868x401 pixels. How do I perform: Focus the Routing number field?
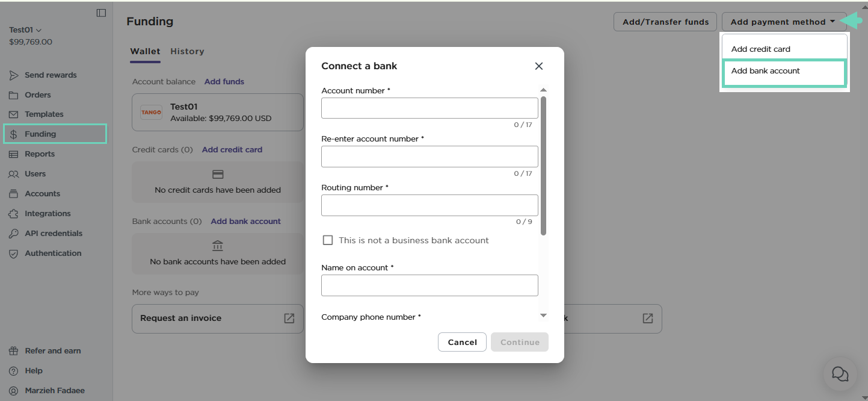429,205
